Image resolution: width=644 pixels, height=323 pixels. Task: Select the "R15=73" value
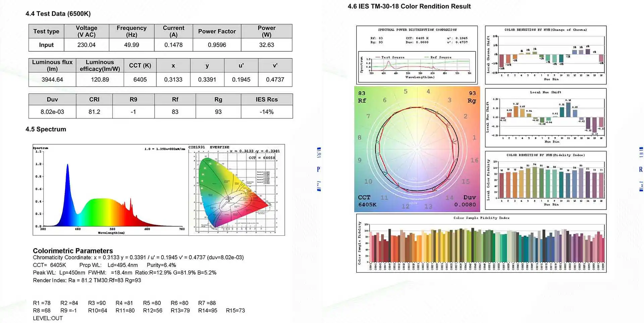235,311
